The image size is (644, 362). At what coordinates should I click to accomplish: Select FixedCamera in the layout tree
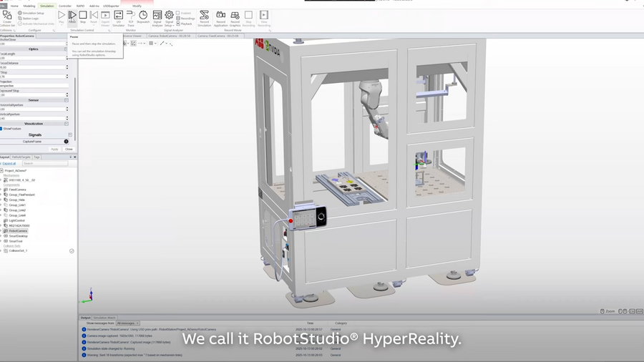[x=17, y=190]
